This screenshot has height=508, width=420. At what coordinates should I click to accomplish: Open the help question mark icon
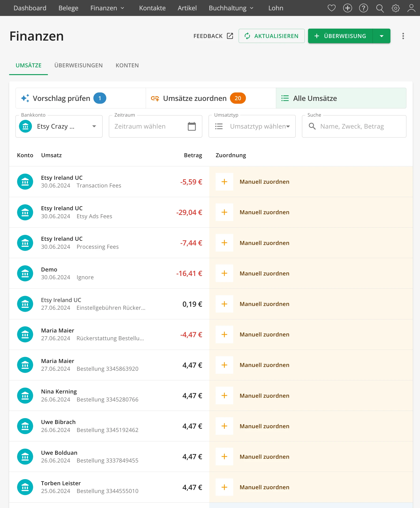coord(363,8)
